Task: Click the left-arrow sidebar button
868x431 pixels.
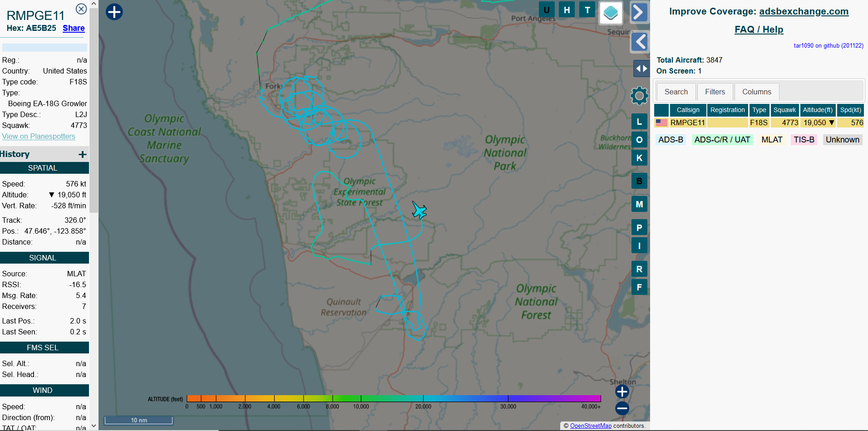Action: point(639,42)
